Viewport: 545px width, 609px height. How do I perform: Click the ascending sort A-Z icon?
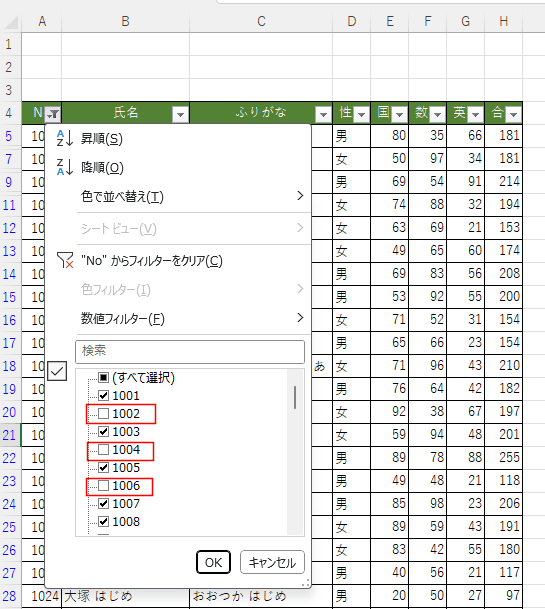pos(65,138)
